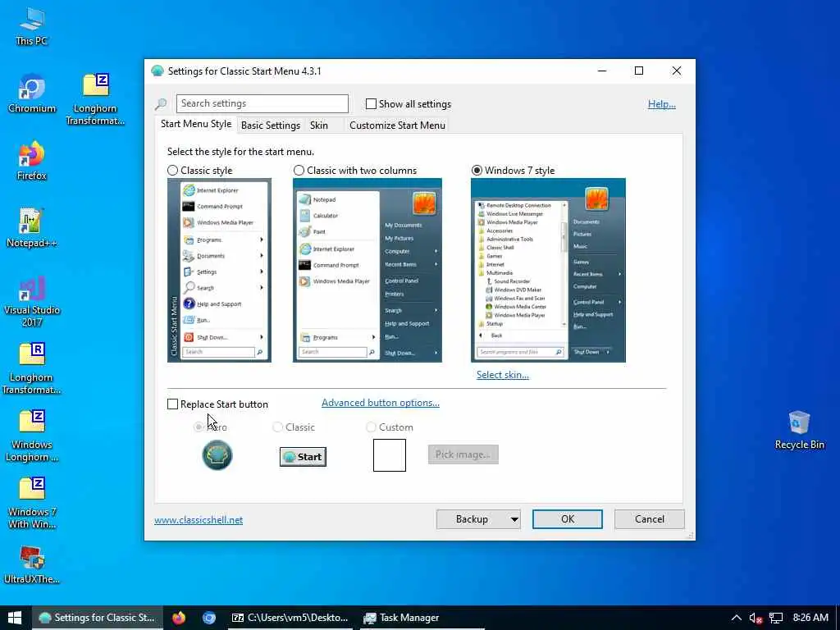Viewport: 840px width, 630px height.
Task: Click the Backup button label
Action: [472, 519]
